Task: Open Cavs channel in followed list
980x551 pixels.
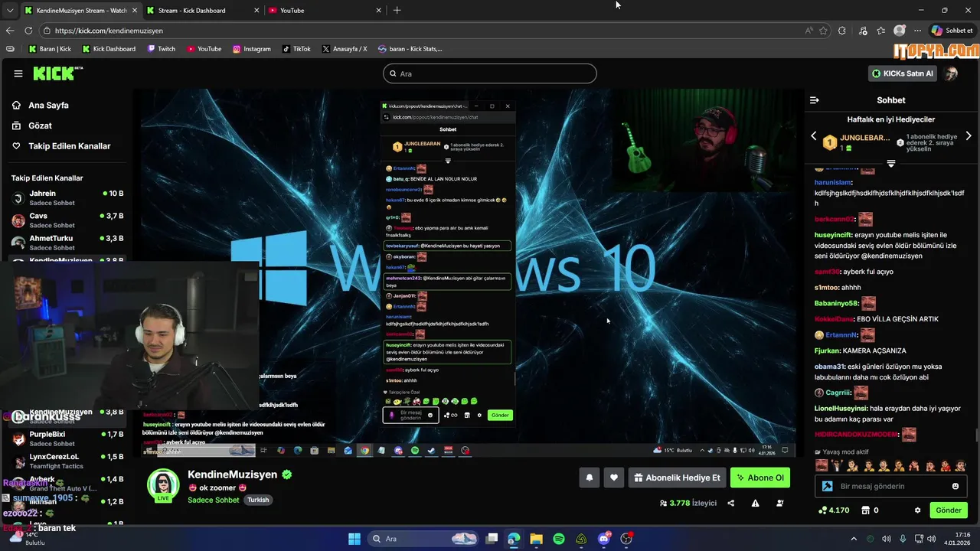Action: click(x=67, y=220)
